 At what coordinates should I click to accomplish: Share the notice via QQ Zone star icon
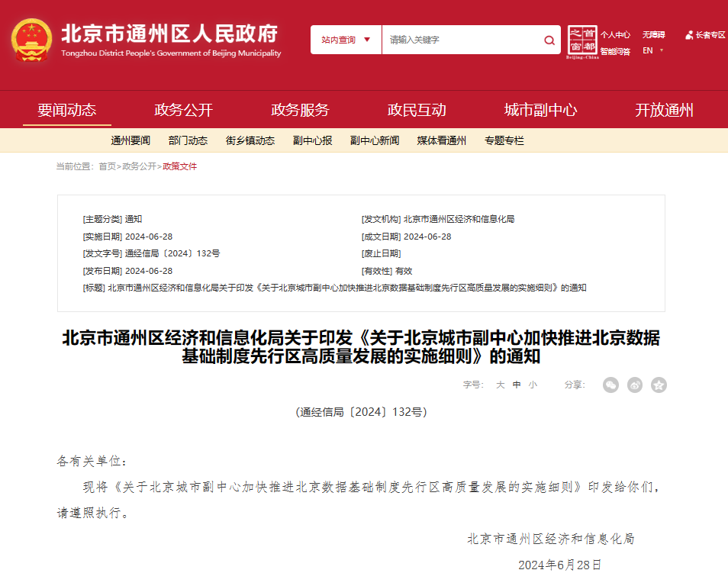tap(659, 385)
